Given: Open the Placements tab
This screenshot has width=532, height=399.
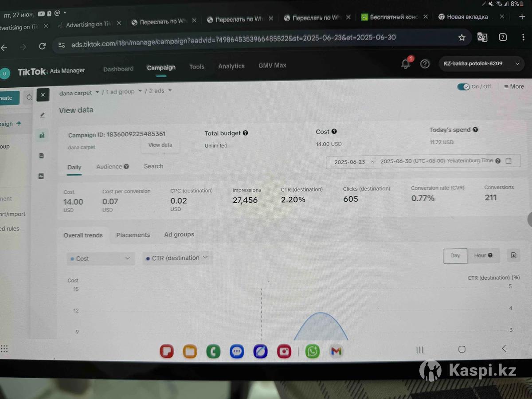Looking at the screenshot, I should [133, 235].
